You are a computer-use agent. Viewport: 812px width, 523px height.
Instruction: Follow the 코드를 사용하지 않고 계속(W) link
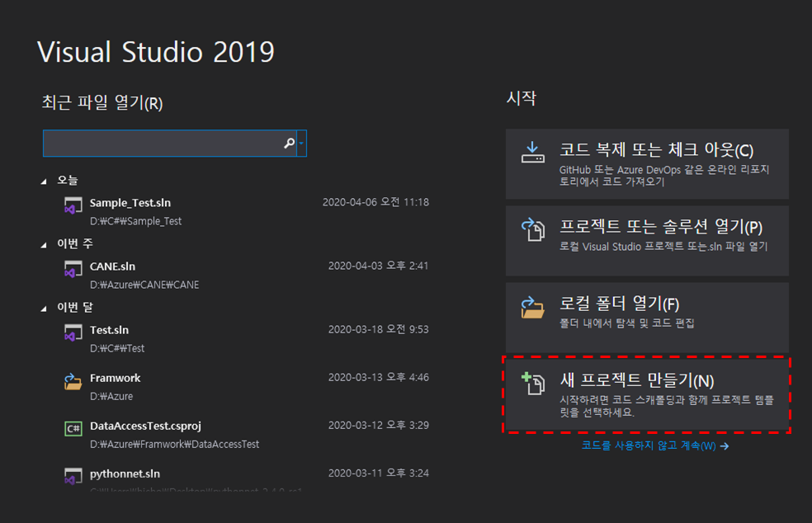[655, 445]
